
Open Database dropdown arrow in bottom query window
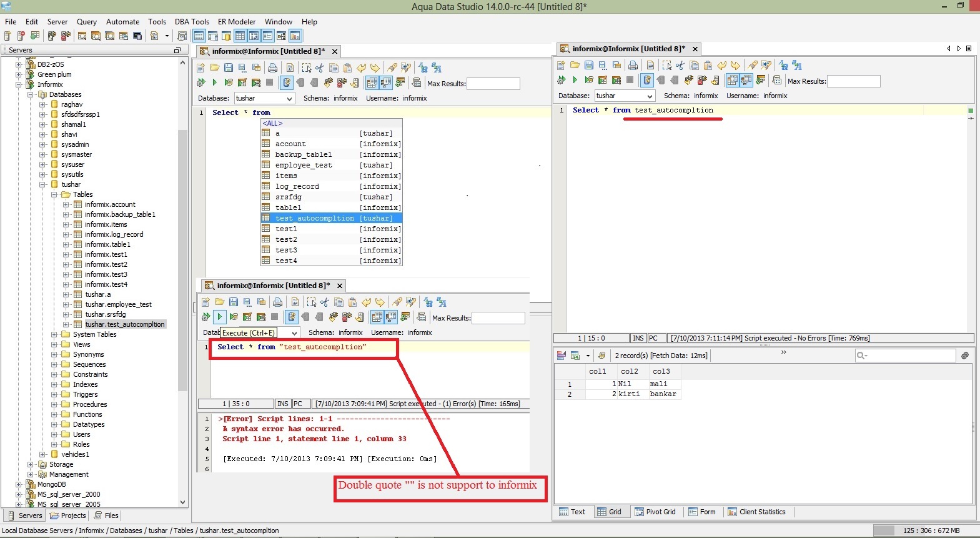(295, 333)
